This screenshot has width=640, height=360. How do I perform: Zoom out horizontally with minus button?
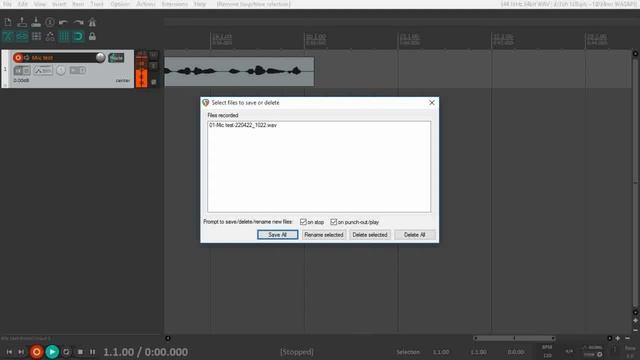click(x=627, y=338)
